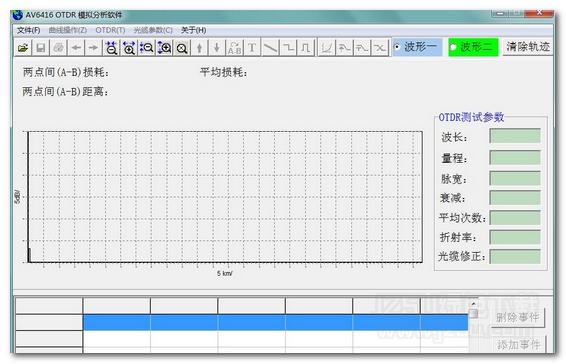566x364 pixels.
Task: Click the falling peak curve icon
Action: 362,48
